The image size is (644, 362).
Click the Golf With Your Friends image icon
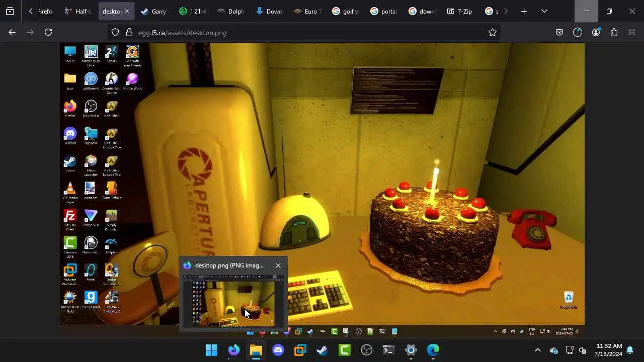point(132,56)
